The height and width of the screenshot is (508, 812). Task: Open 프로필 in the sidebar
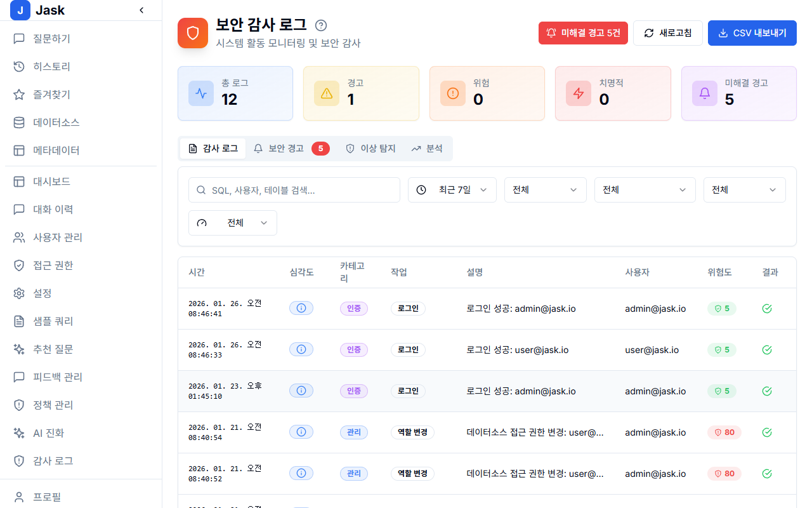point(81,497)
